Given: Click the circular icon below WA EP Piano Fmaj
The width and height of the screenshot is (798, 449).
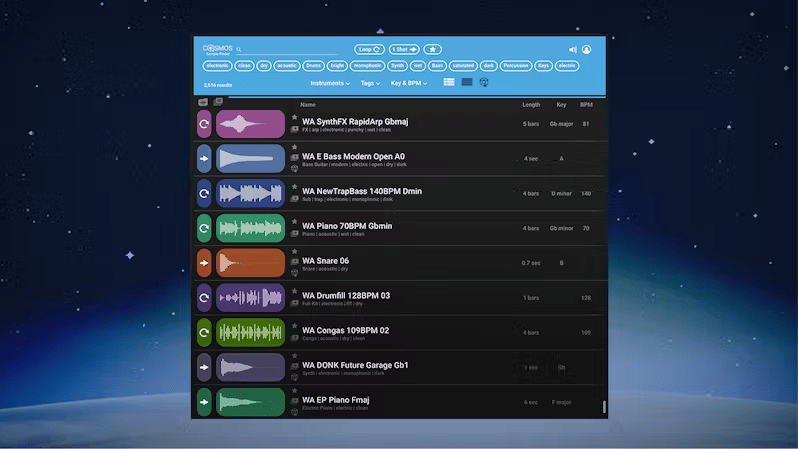Looking at the screenshot, I should pos(294,412).
